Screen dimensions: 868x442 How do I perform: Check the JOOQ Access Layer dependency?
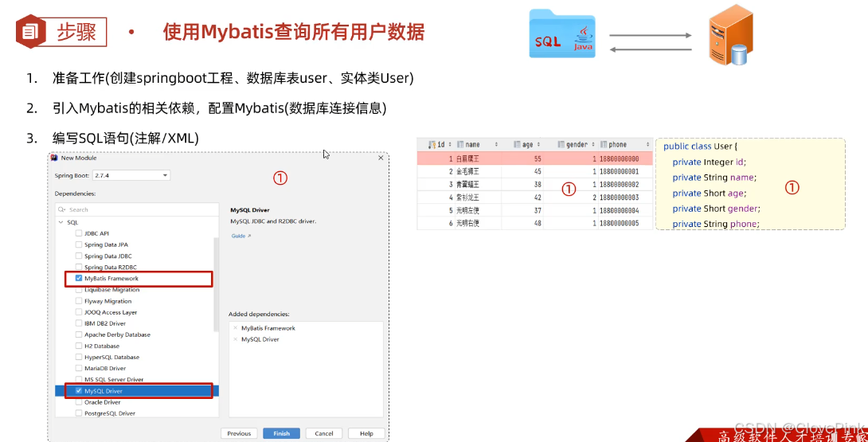pos(79,312)
